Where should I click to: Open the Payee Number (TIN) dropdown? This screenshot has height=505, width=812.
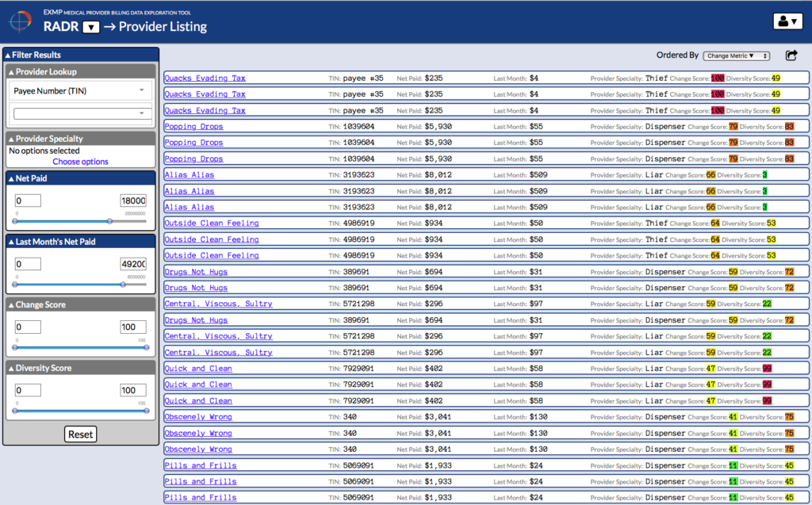click(81, 91)
